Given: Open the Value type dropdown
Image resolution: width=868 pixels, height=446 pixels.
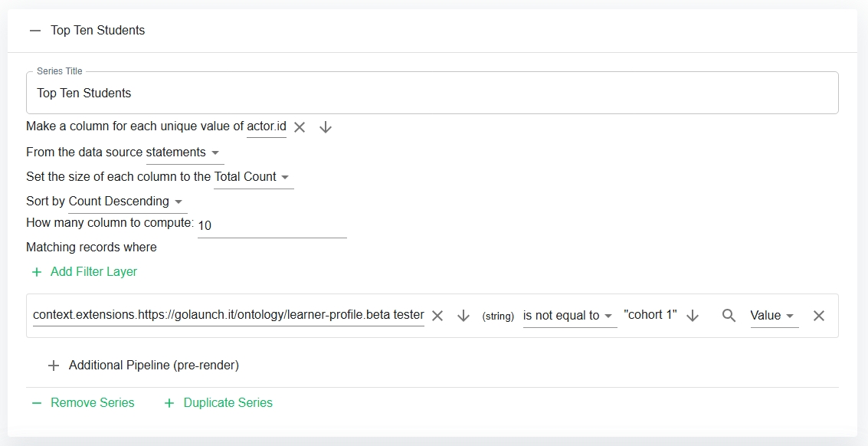Looking at the screenshot, I should click(773, 316).
